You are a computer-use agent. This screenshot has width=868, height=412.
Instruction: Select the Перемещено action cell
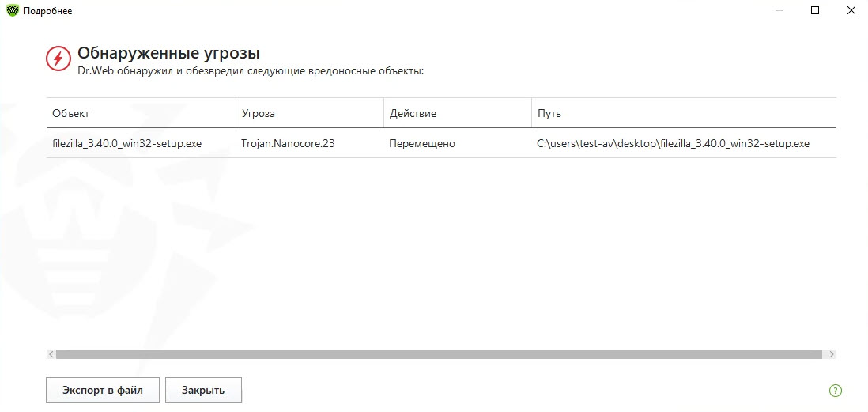pos(422,143)
